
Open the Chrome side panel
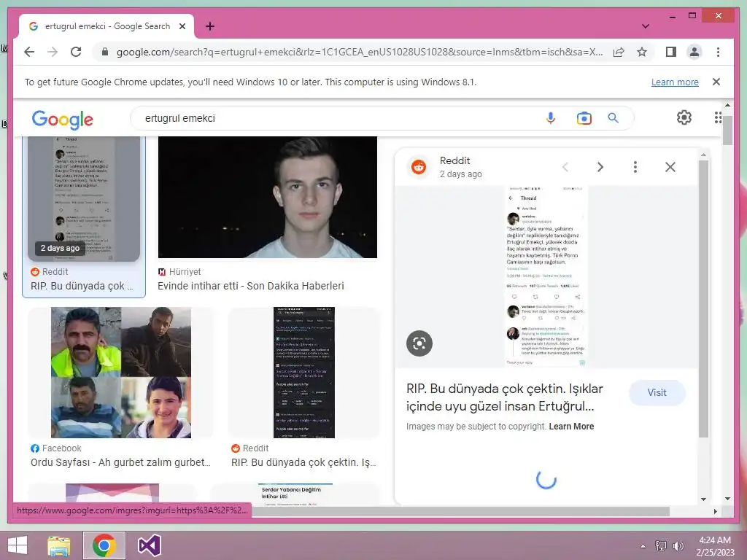pyautogui.click(x=671, y=52)
